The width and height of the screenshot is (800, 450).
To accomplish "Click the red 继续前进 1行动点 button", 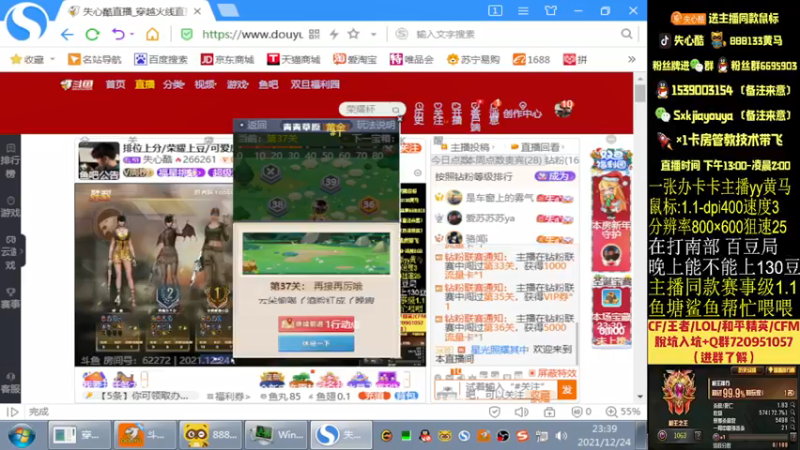I will tap(316, 323).
